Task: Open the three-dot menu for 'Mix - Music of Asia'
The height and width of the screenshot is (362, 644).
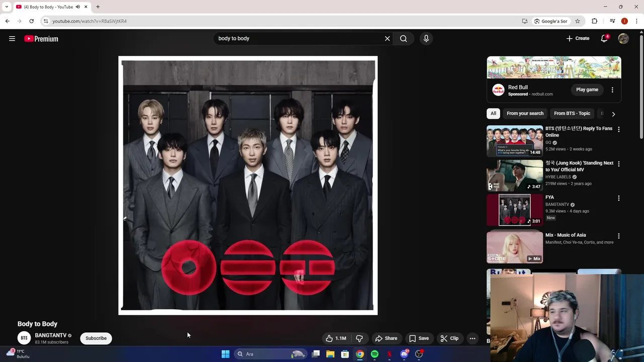Action: [x=619, y=236]
